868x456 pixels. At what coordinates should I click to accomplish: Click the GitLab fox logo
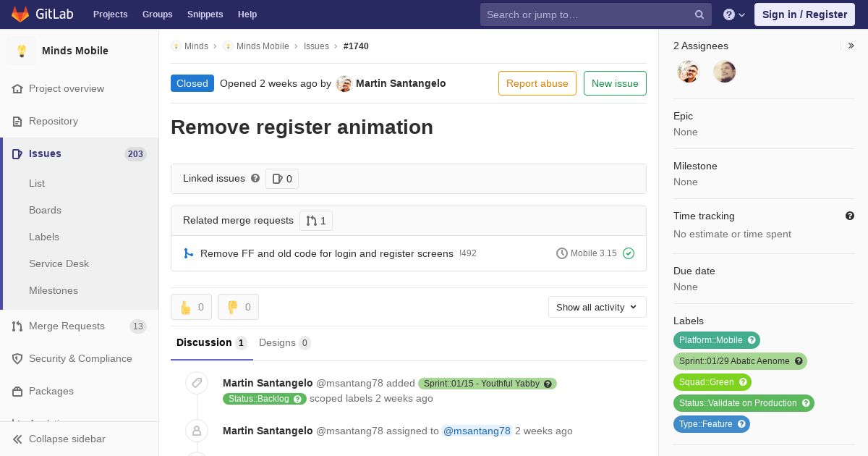point(20,14)
